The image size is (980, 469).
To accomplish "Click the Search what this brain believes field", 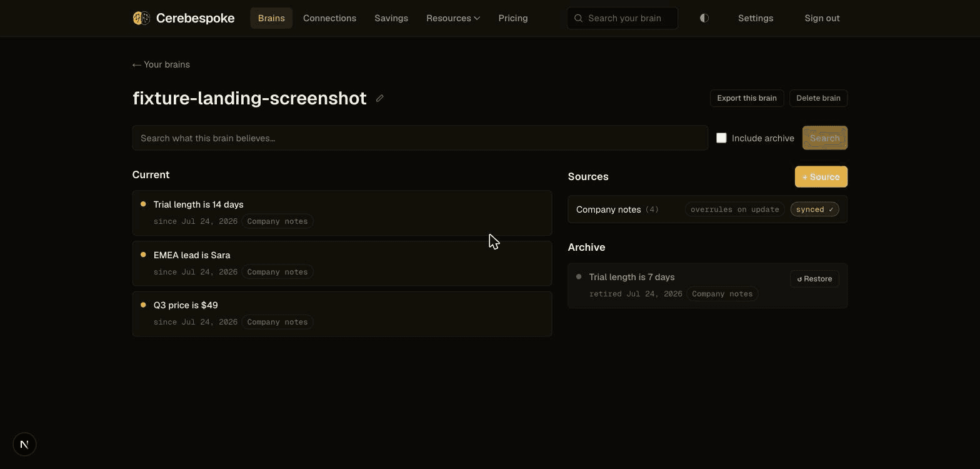I will coord(420,138).
